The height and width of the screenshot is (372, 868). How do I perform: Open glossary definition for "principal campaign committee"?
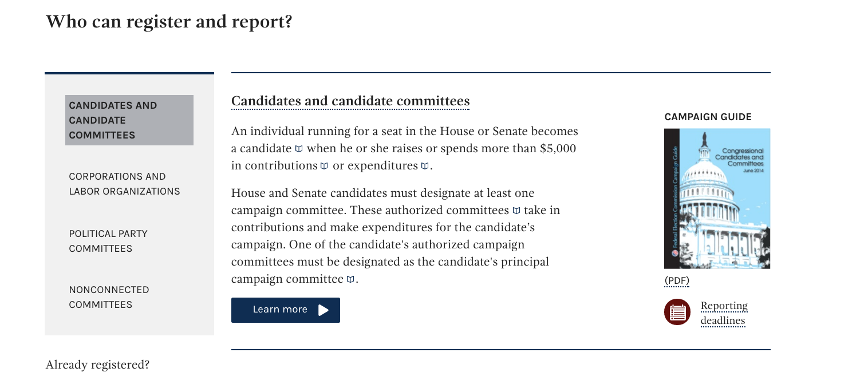coord(350,279)
